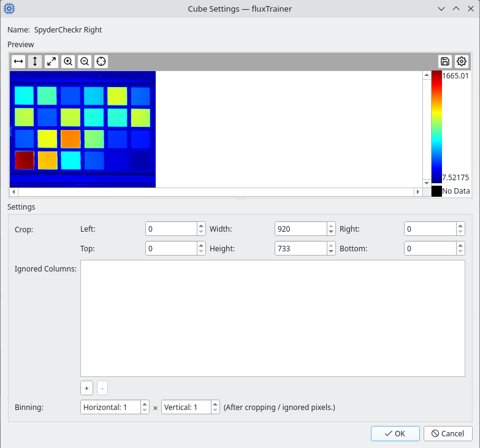
Task: Add an ignored column with plus button
Action: click(86, 389)
